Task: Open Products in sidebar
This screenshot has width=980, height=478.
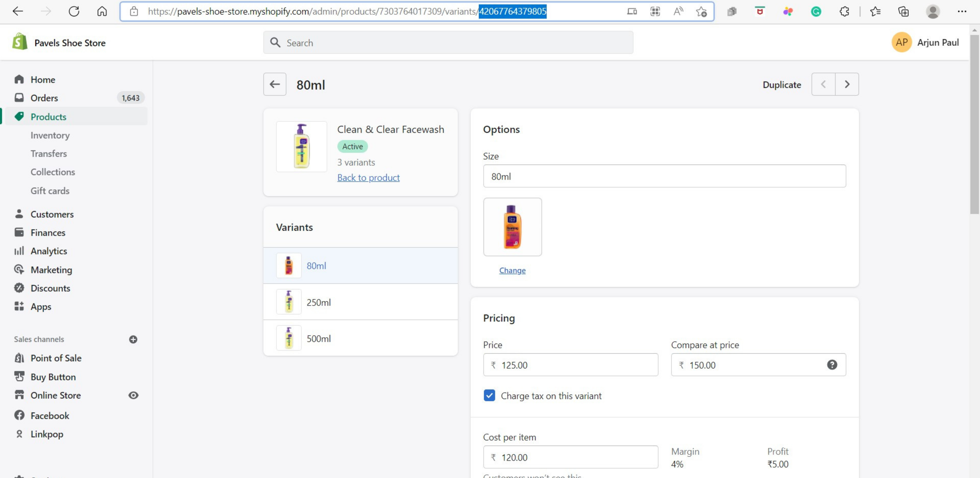Action: [x=76, y=116]
